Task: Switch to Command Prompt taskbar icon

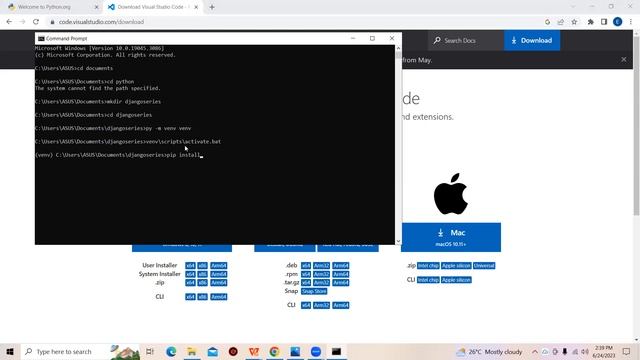Action: (336, 351)
